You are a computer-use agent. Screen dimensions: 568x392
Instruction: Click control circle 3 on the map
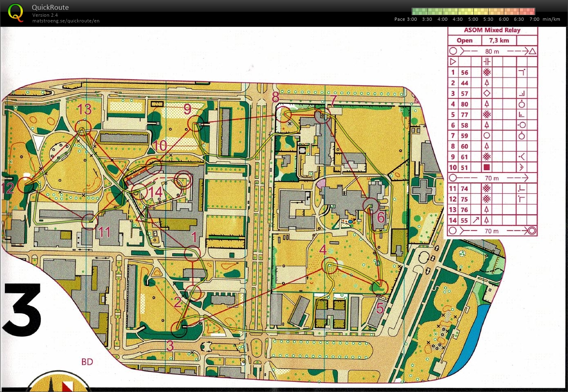pos(178,329)
